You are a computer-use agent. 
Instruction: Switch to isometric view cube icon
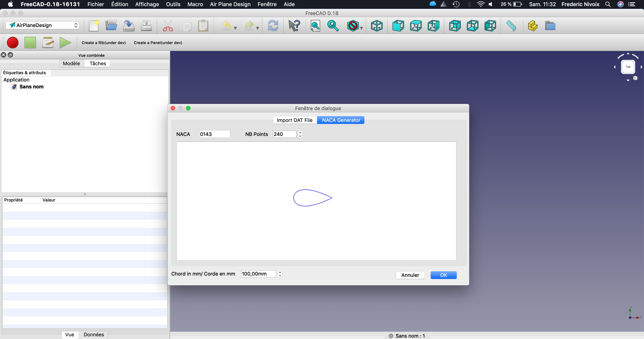[x=376, y=26]
